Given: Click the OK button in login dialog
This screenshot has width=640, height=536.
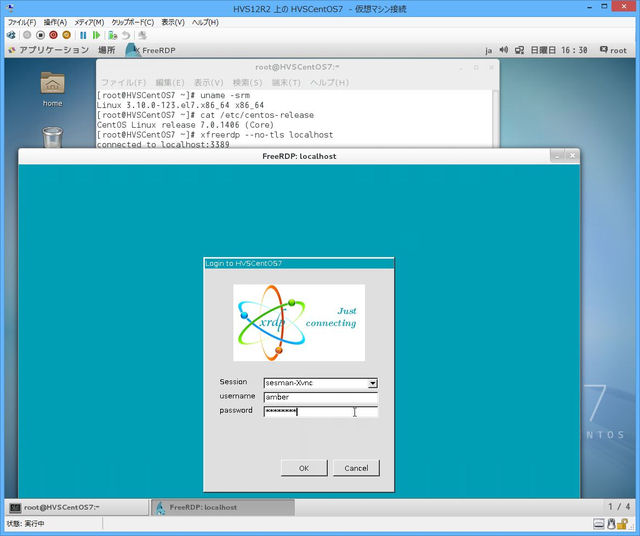Looking at the screenshot, I should (x=304, y=468).
